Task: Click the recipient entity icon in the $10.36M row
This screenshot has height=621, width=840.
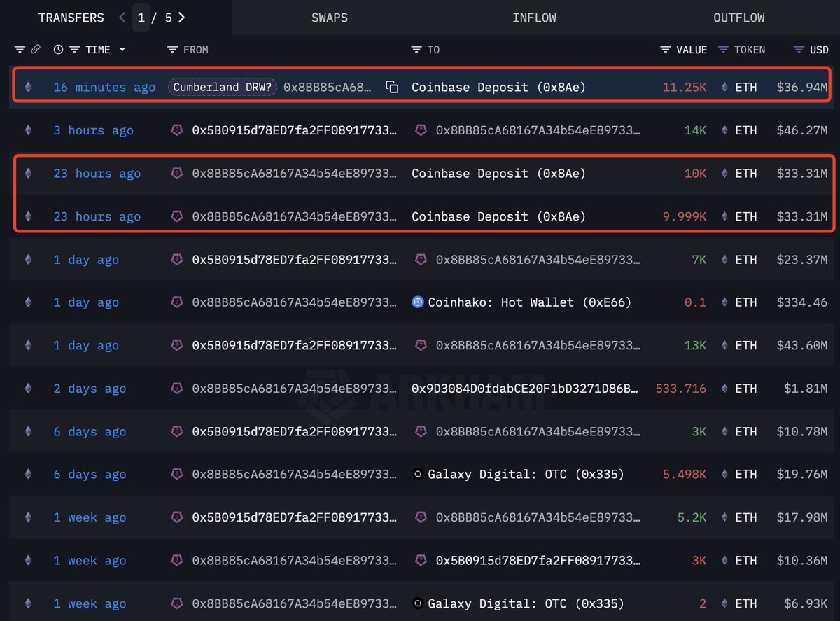Action: click(421, 561)
